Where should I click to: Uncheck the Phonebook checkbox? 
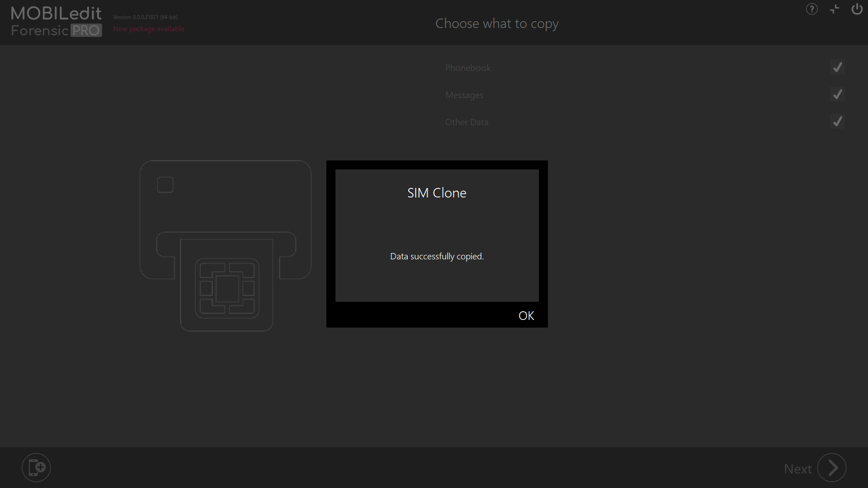point(837,67)
